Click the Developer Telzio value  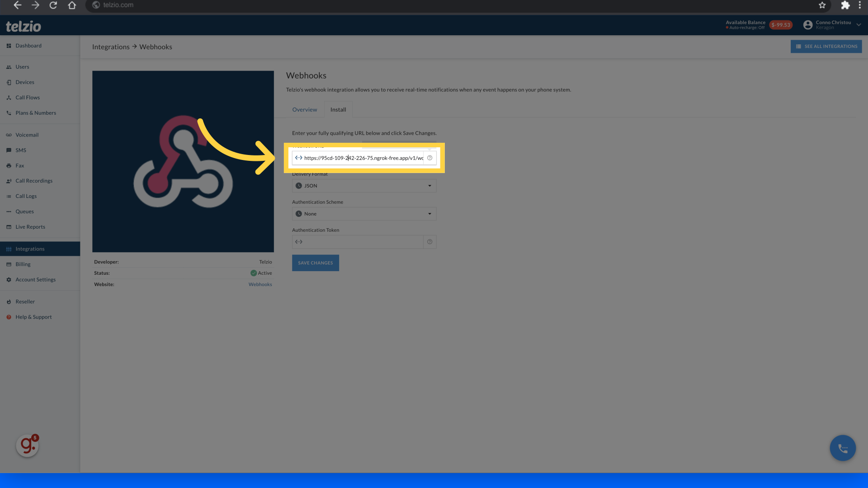pos(265,262)
